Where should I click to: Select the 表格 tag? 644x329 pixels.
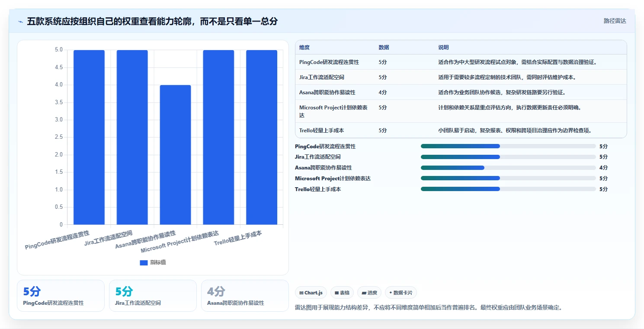(x=342, y=293)
